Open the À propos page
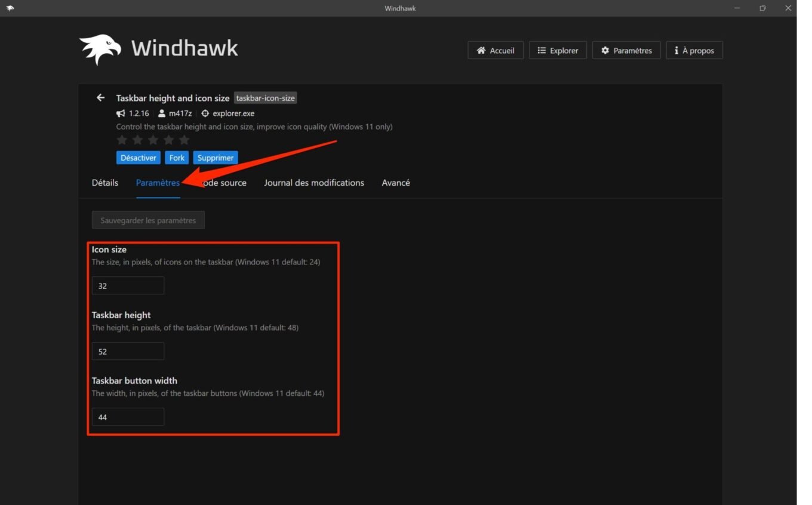812x505 pixels. [694, 50]
